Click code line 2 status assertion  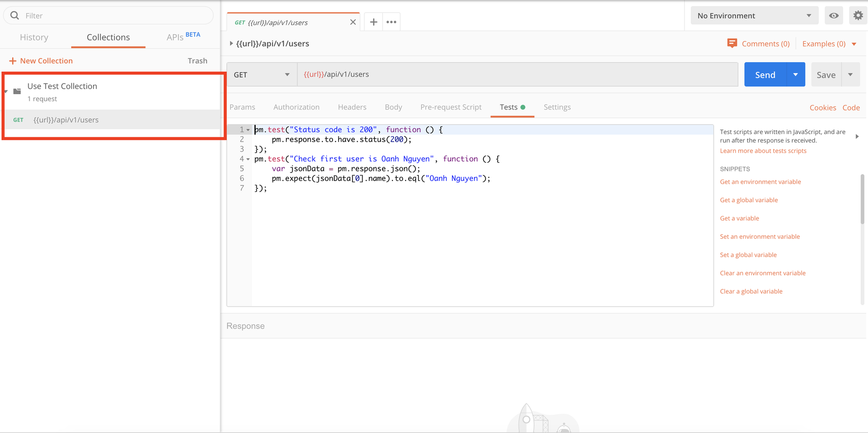point(341,140)
